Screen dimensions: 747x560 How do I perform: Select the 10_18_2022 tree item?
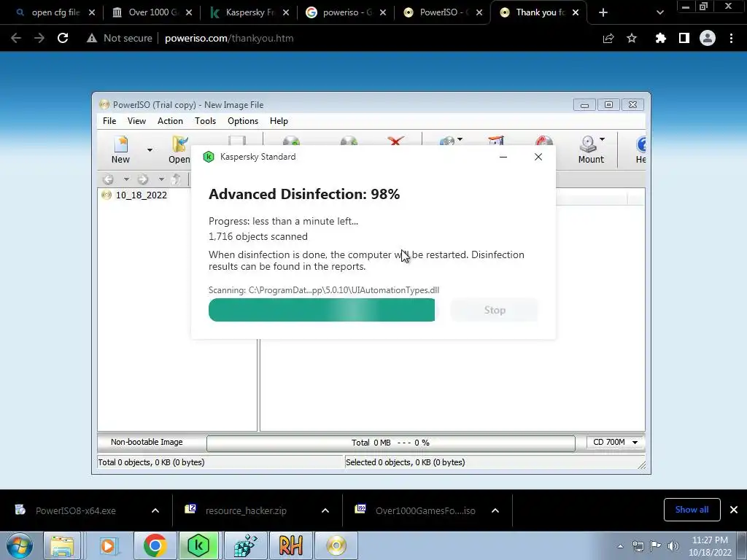pos(141,195)
